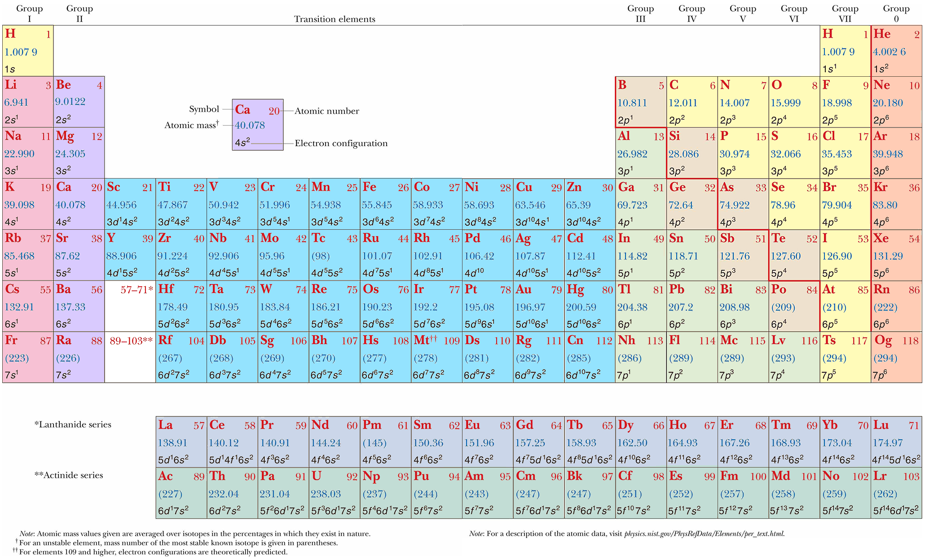
Task: Select the Hg mercury cell
Action: tap(590, 306)
